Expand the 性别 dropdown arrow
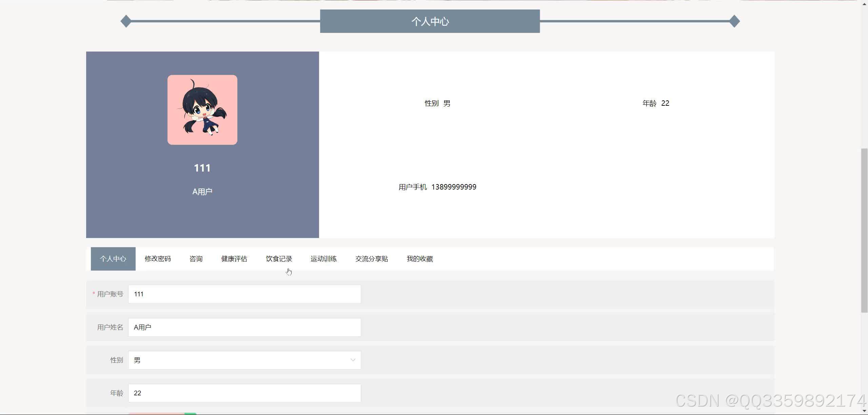The height and width of the screenshot is (415, 868). point(353,360)
